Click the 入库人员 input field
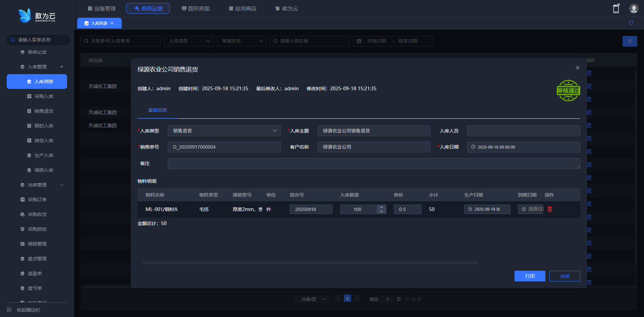The image size is (644, 317). click(524, 131)
